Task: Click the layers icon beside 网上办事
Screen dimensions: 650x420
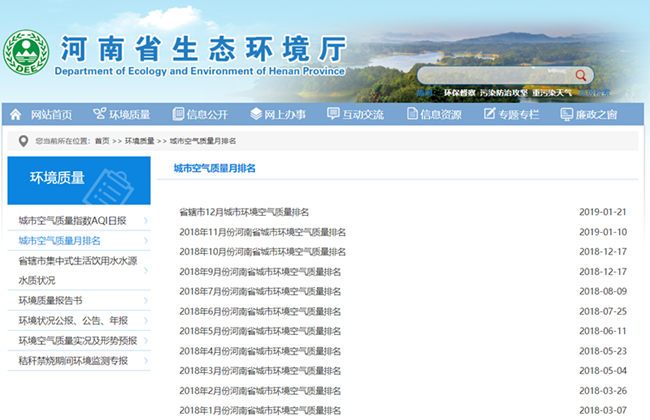Action: [256, 114]
